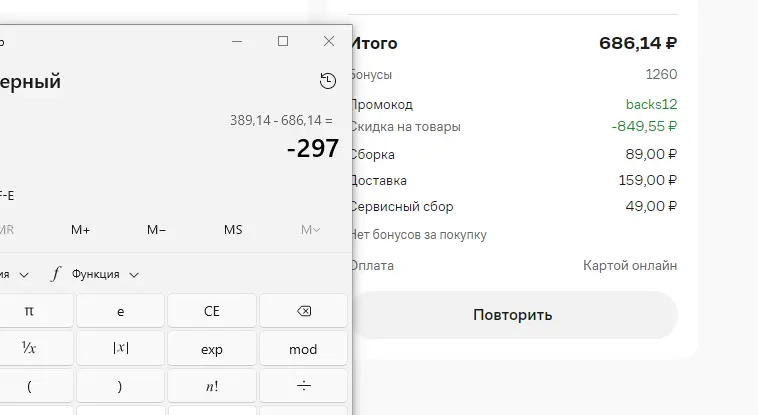Screen dimensions: 758x415
Task: Click the 159,00 ₽ delivery fee
Action: point(648,180)
